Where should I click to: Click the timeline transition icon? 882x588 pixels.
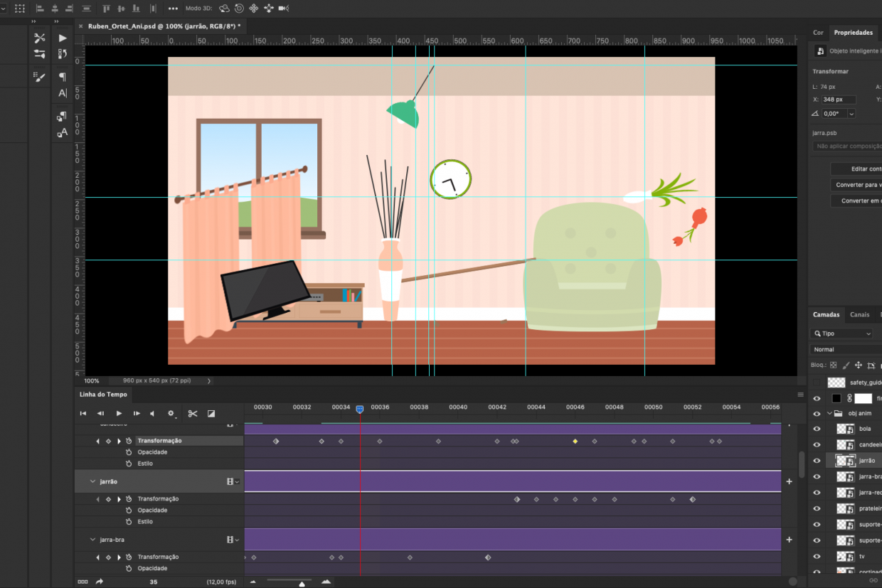[x=211, y=414]
